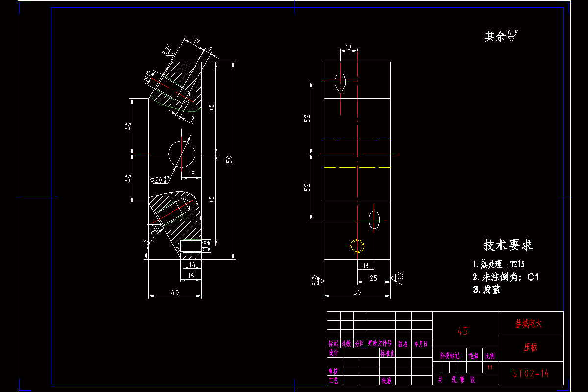The image size is (588, 392).
Task: Select the 1:1 scale value
Action: [490, 367]
